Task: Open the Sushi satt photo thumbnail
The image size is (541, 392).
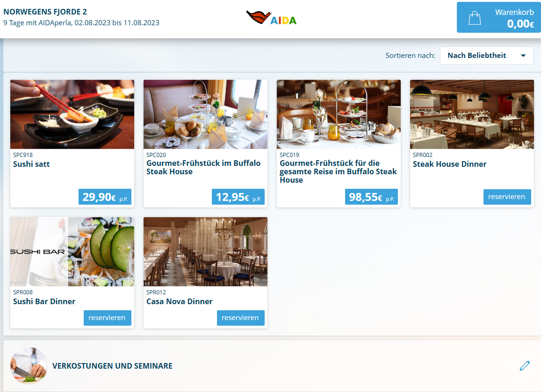Action: (x=72, y=114)
